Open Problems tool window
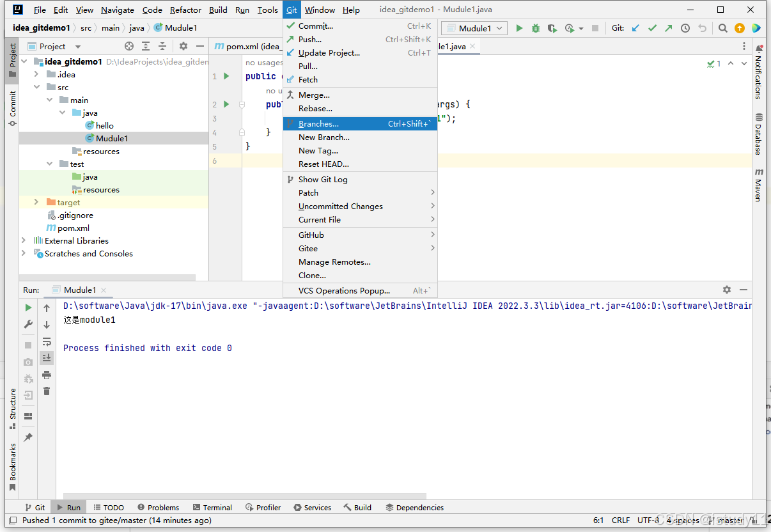The width and height of the screenshot is (771, 532). (x=158, y=508)
